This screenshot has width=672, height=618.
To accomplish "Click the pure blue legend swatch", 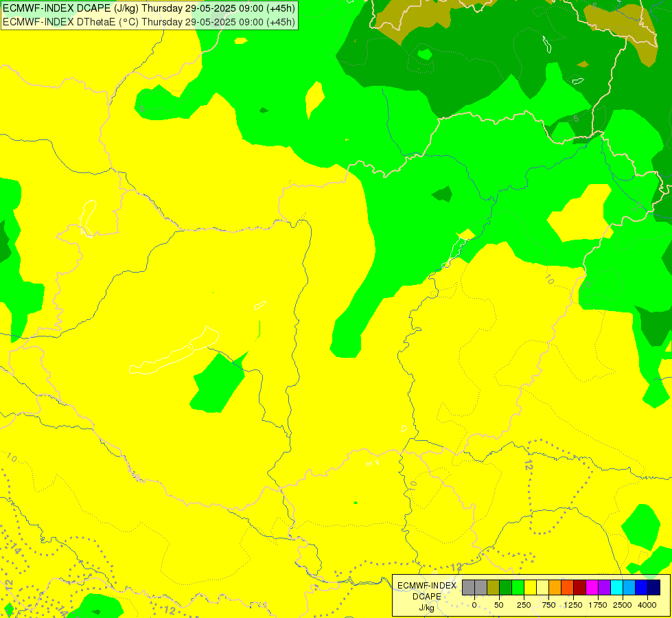I will [x=642, y=588].
